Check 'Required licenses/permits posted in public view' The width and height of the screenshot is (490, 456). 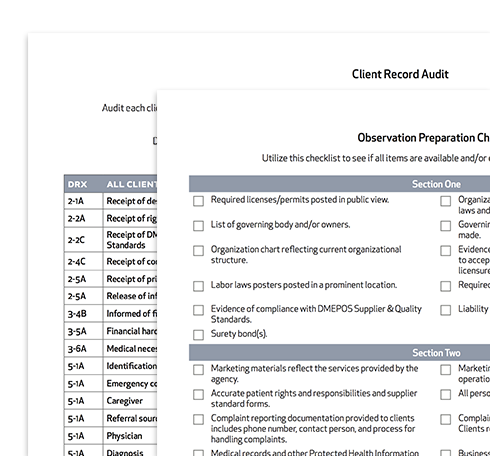point(198,201)
